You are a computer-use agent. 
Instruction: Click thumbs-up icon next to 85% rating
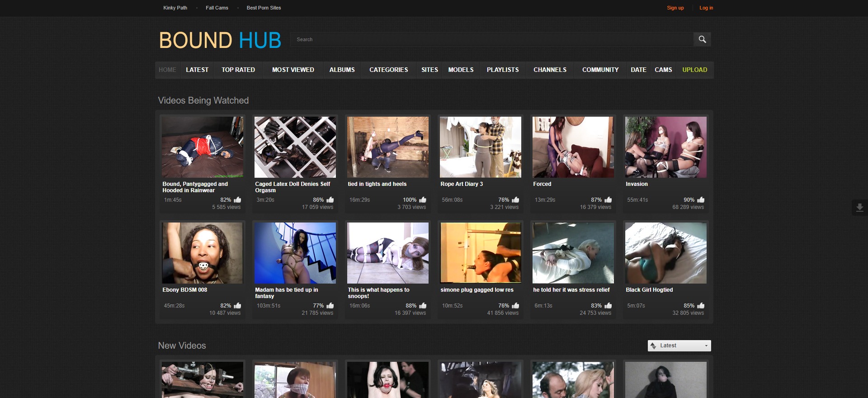tap(701, 306)
